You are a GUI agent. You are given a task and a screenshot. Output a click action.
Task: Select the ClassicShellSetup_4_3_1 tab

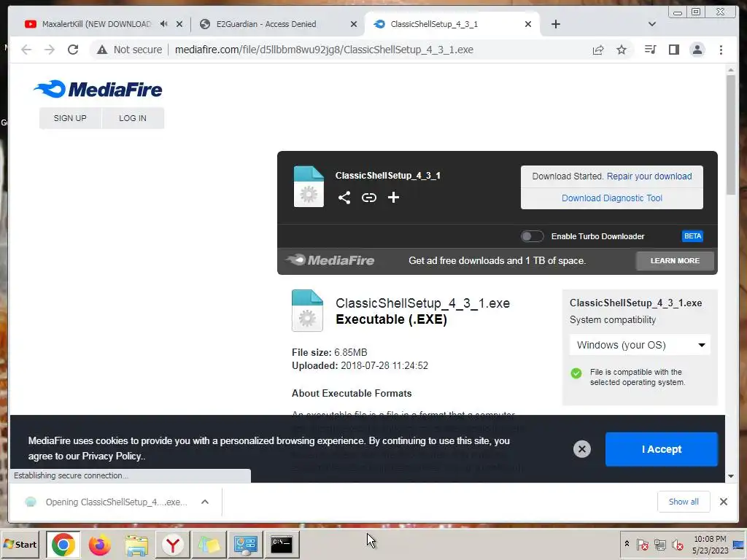coord(434,24)
